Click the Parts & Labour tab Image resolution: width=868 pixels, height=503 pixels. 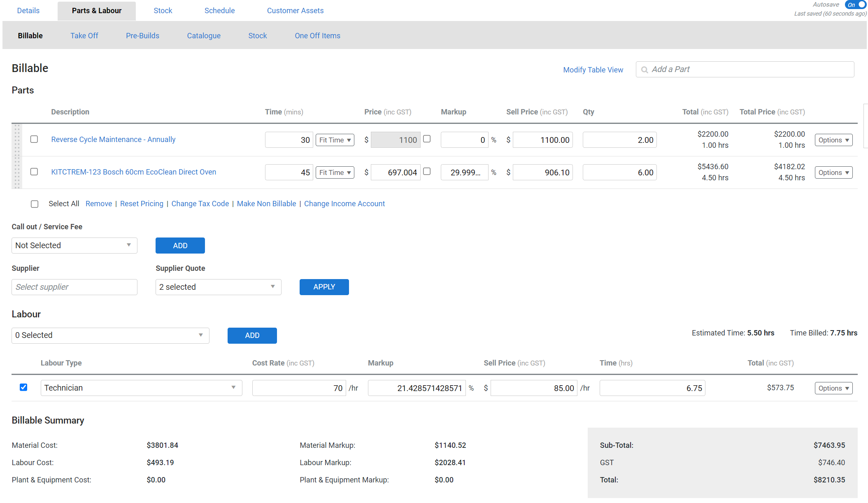[x=97, y=11]
